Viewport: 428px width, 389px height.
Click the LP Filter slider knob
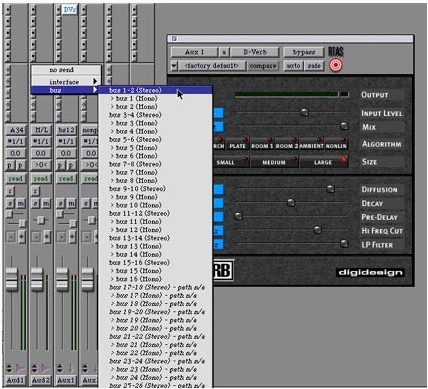tap(344, 243)
